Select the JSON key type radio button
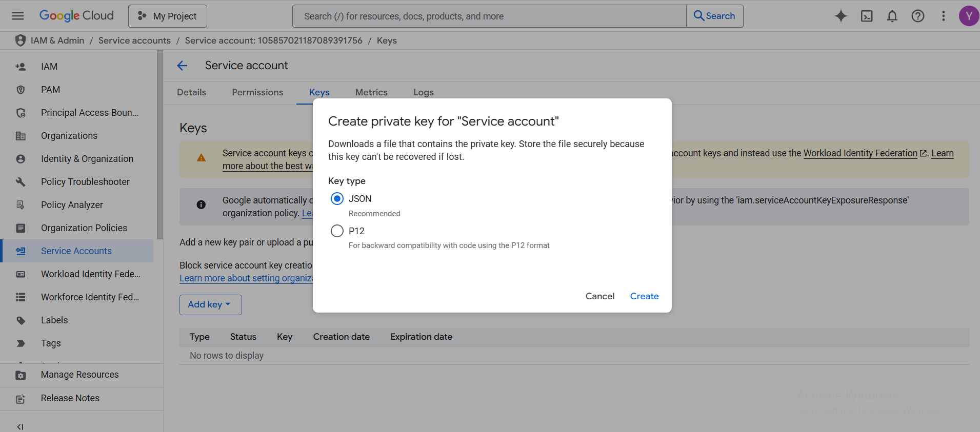 [x=337, y=199]
